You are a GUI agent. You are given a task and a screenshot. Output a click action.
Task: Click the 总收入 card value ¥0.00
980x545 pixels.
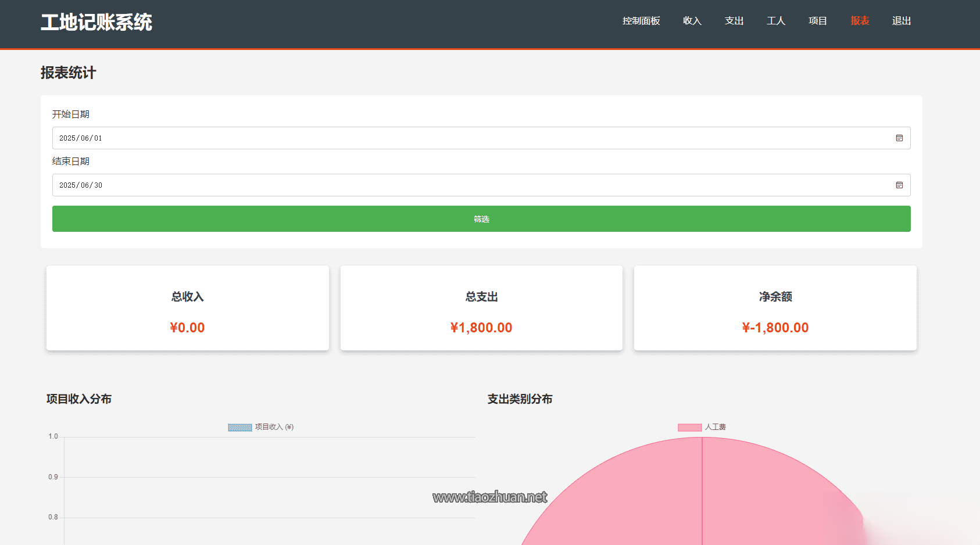(x=187, y=328)
